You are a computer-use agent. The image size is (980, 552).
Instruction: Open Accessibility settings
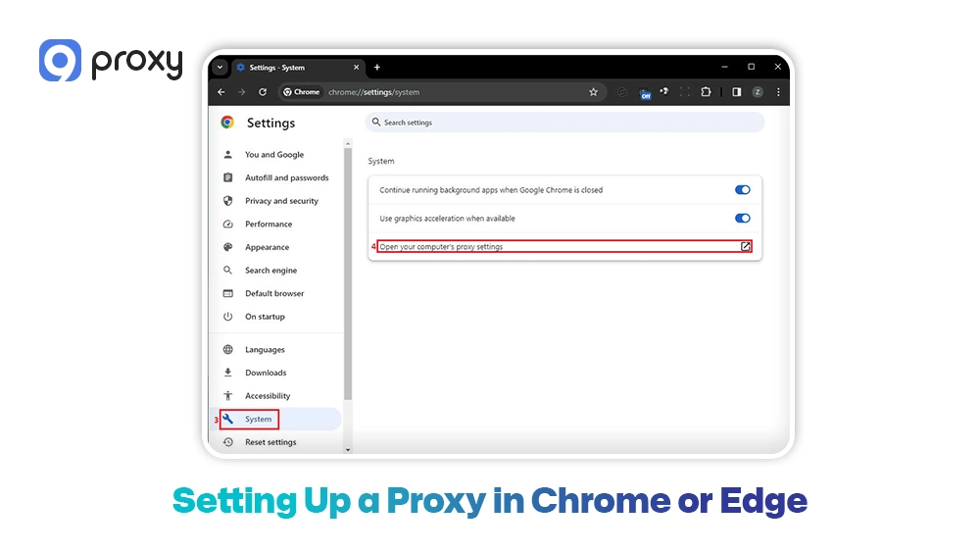268,396
